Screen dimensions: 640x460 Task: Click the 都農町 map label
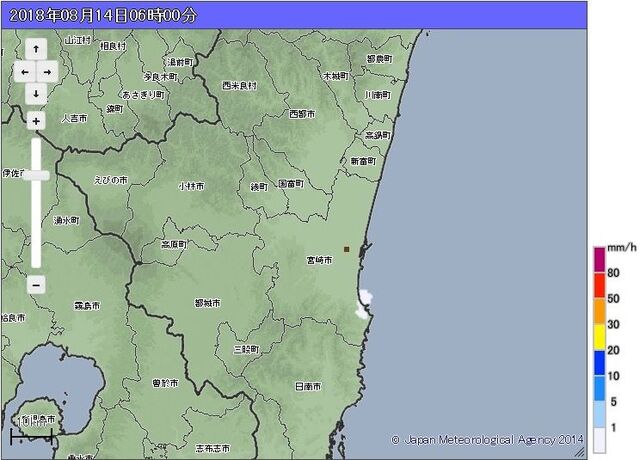[x=380, y=59]
